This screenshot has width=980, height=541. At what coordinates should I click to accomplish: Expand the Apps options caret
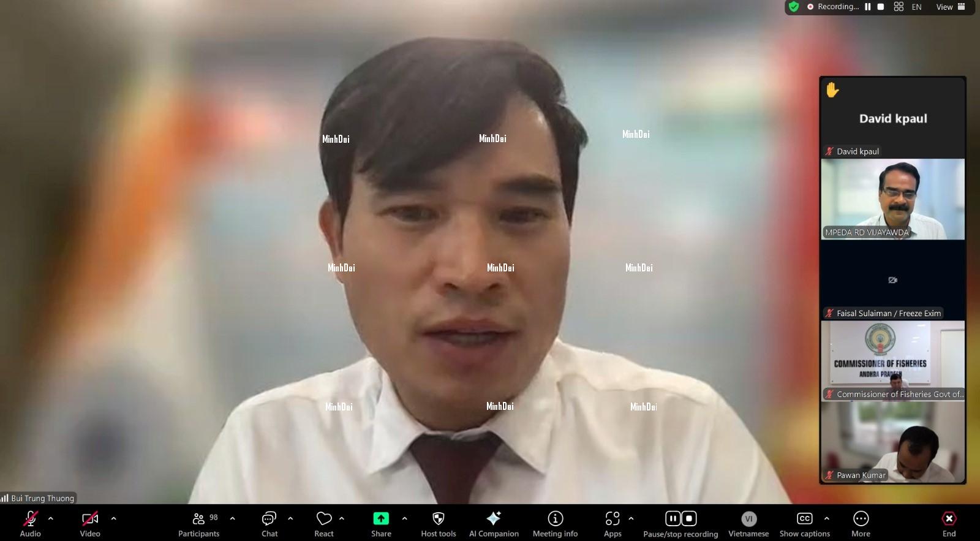click(631, 518)
